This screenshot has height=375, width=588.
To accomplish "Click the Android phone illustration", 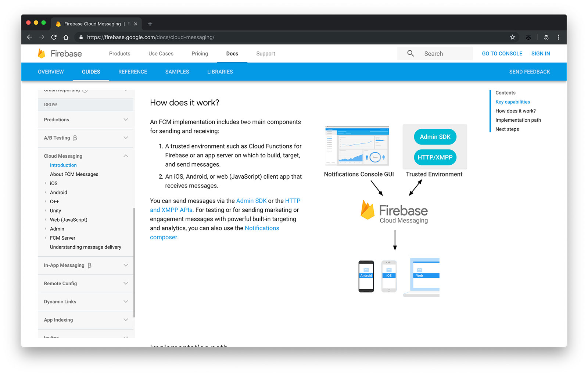I will 366,276.
